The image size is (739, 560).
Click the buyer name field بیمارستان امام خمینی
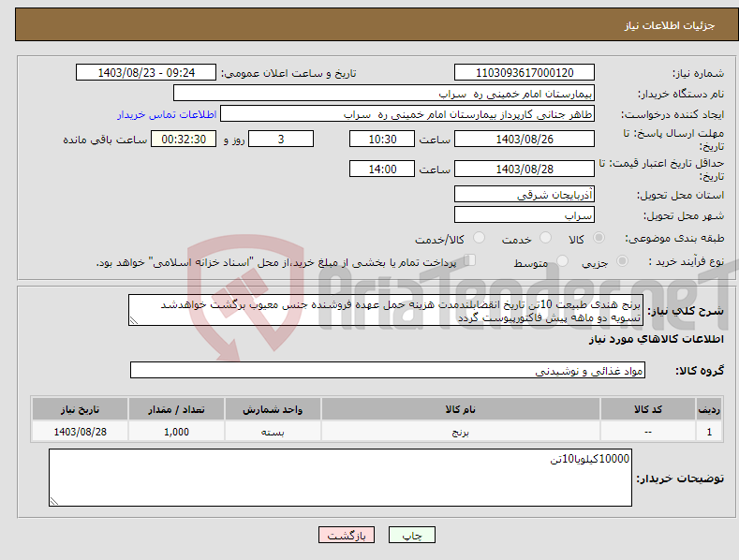click(384, 94)
